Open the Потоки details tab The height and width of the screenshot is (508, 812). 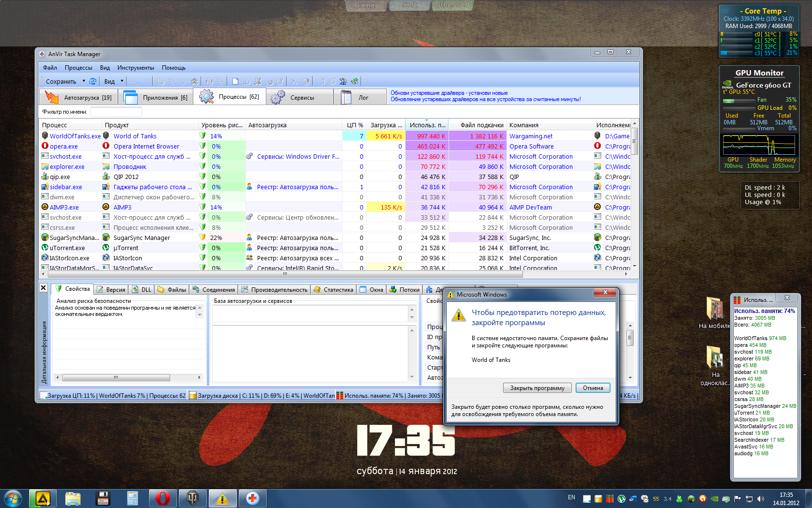(x=405, y=289)
